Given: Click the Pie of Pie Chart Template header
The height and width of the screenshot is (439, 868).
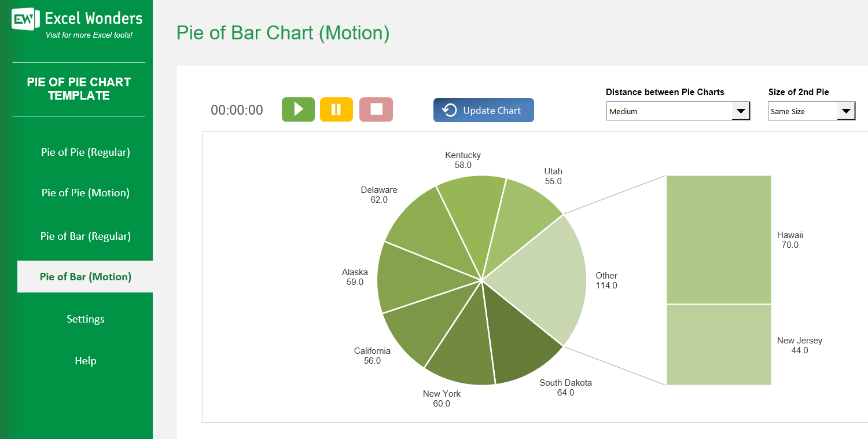Looking at the screenshot, I should tap(78, 89).
